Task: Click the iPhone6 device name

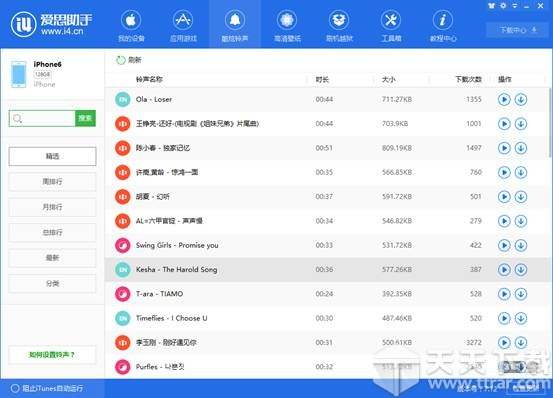Action: point(48,64)
